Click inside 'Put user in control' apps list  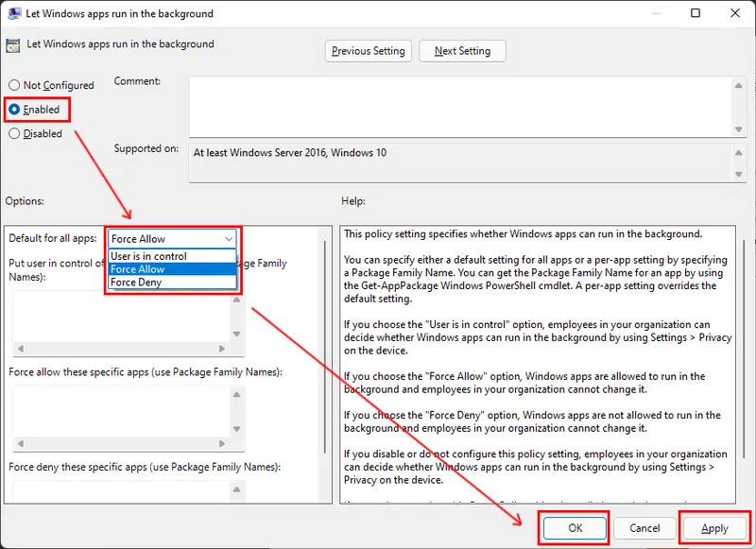(x=122, y=317)
